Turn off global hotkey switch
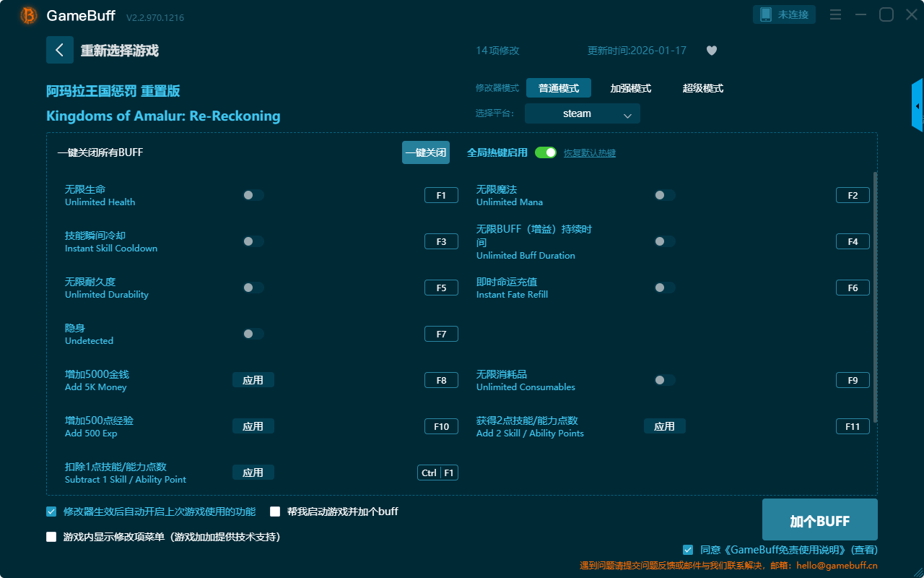 pyautogui.click(x=546, y=152)
